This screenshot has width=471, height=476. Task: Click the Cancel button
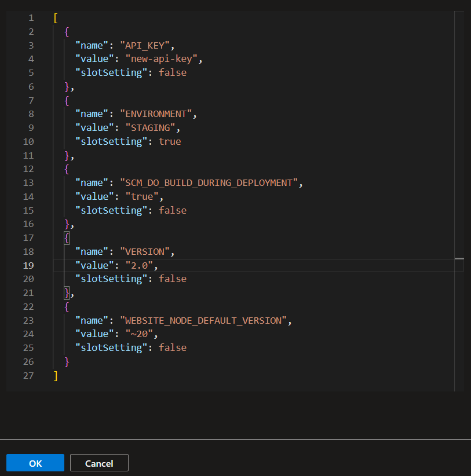coord(98,463)
